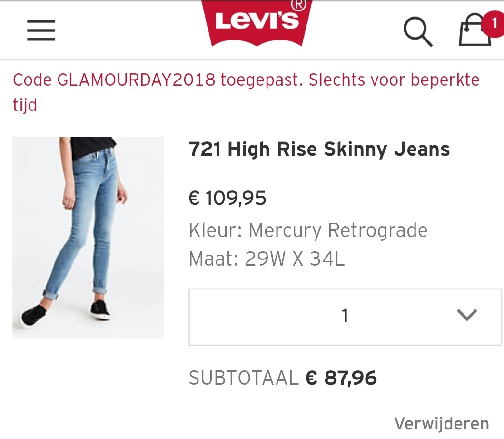Click the red cart count badge
The height and width of the screenshot is (439, 504).
[494, 23]
